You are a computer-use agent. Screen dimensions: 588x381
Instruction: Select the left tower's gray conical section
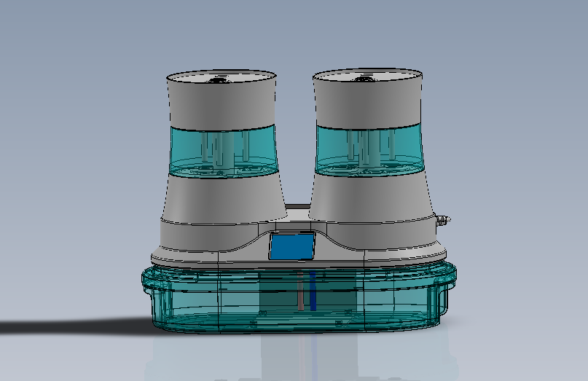click(x=222, y=197)
